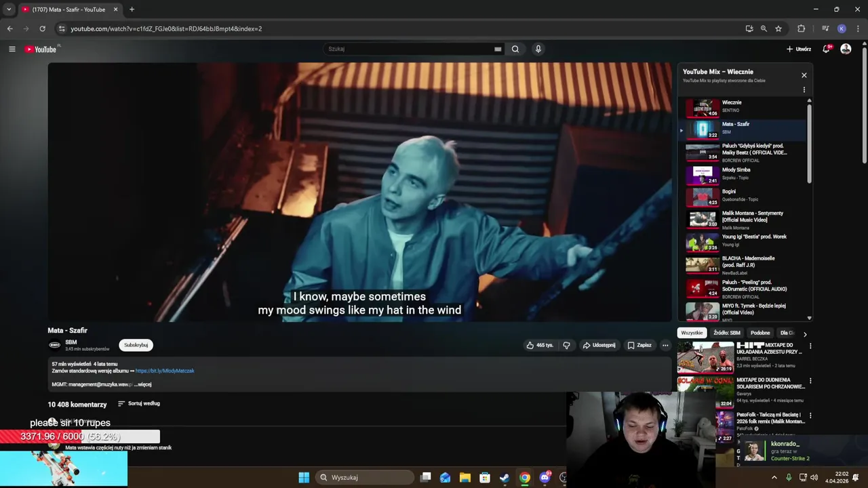
Task: Close the Mata - Szafir tab
Action: (x=115, y=9)
